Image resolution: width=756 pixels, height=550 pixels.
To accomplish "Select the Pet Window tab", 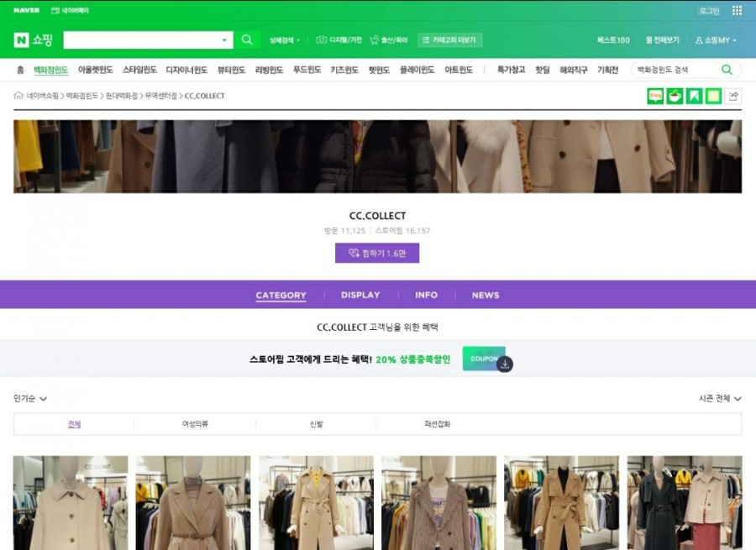I will point(379,70).
